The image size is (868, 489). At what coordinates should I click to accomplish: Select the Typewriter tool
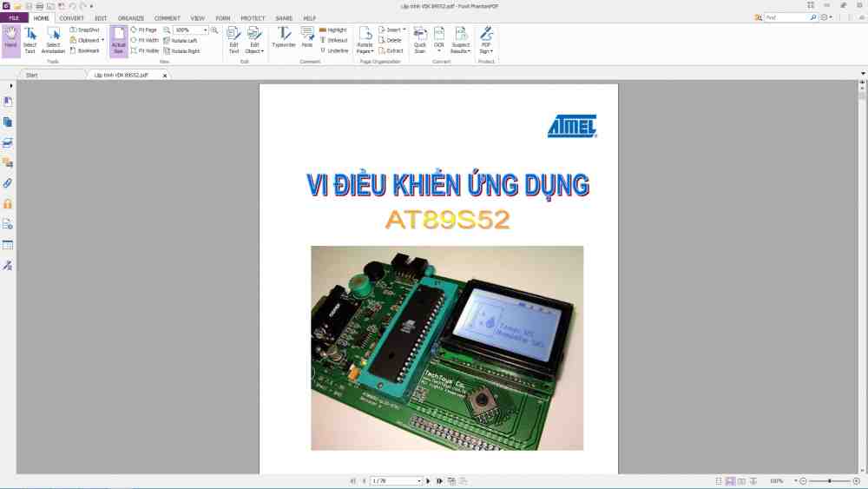point(284,37)
